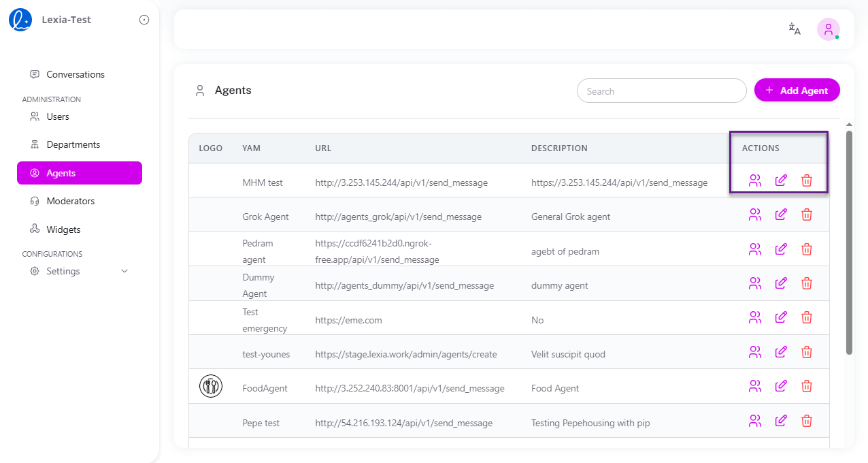
Task: Open the edit pencil for Grok Agent
Action: (x=781, y=214)
